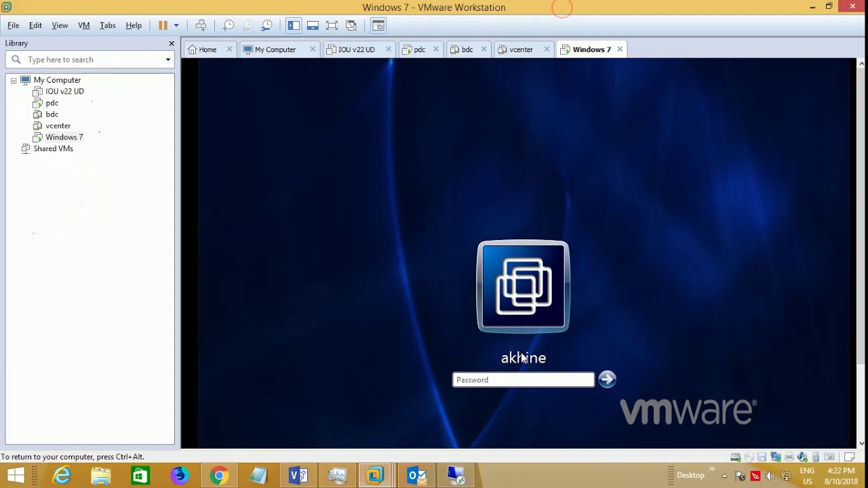Click Send Ctrl+Alt+Del toolbar icon
This screenshot has height=488, width=868.
pos(201,25)
